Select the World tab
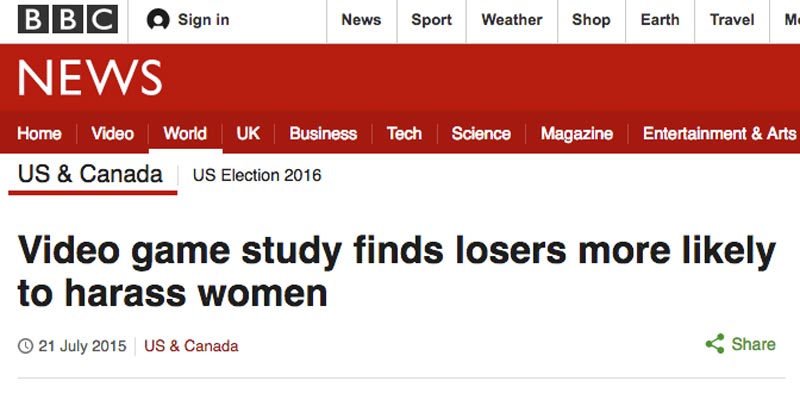The height and width of the screenshot is (412, 800). pyautogui.click(x=185, y=134)
